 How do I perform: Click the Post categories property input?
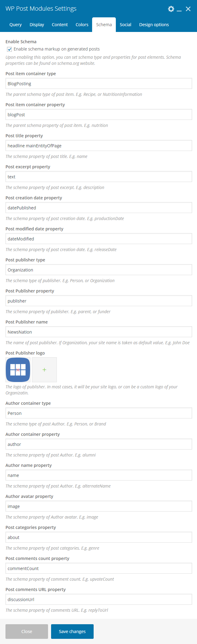pos(99,537)
